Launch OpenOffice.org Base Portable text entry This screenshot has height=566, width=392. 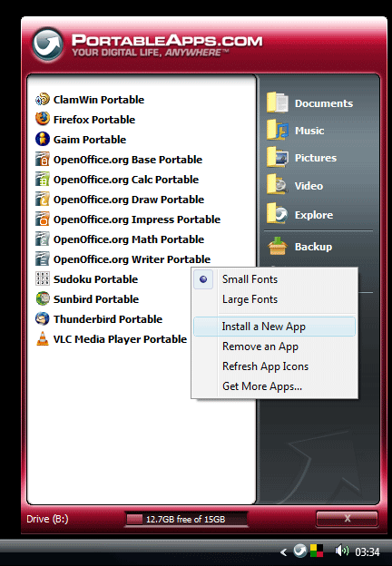(128, 160)
